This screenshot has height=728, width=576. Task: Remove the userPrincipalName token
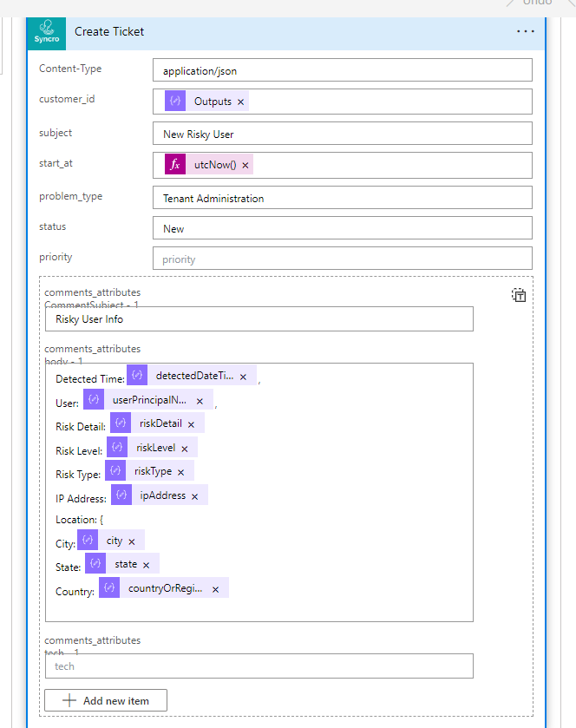click(x=200, y=401)
